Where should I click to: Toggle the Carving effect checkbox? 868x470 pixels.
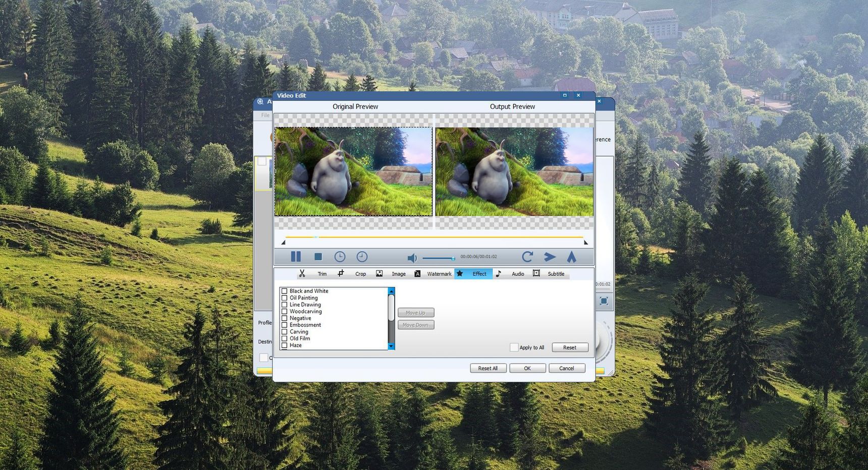[x=284, y=332]
